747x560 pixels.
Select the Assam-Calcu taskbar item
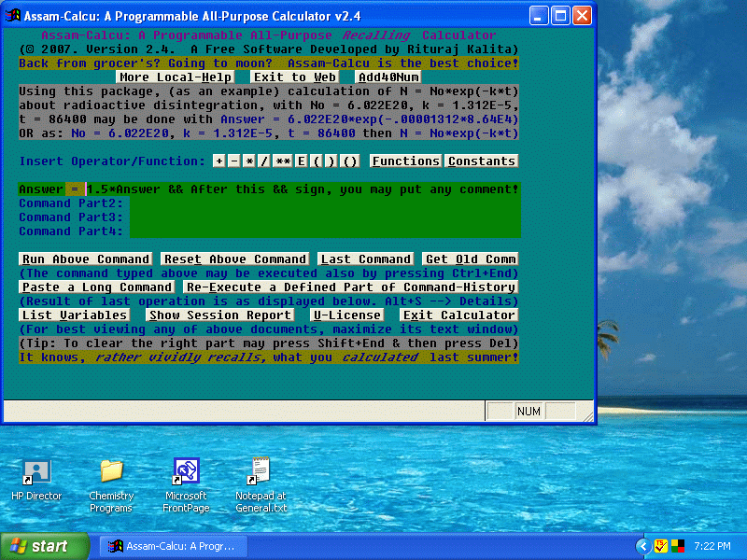[173, 546]
